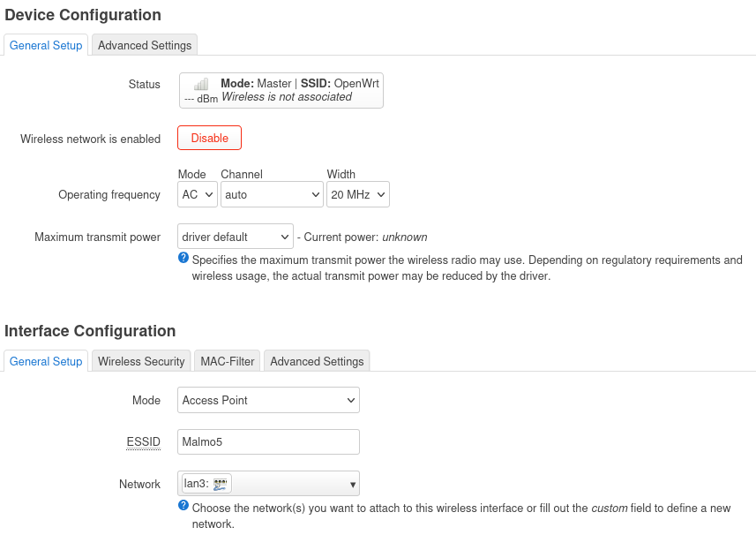Open Device Configuration Advanced Settings tab
756x535 pixels.
coord(145,45)
